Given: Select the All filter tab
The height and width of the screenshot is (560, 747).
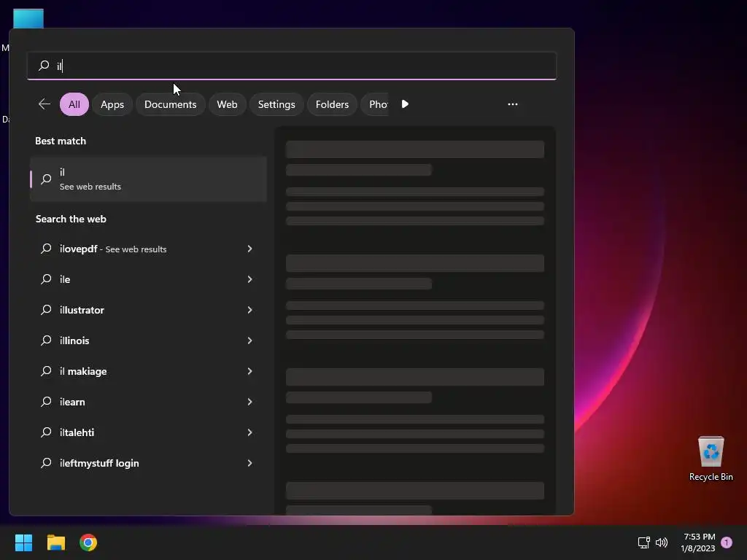Looking at the screenshot, I should pos(74,104).
